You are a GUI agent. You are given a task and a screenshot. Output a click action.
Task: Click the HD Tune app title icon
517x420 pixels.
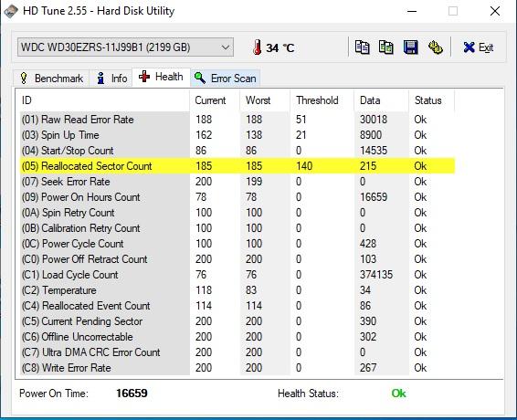pyautogui.click(x=11, y=11)
